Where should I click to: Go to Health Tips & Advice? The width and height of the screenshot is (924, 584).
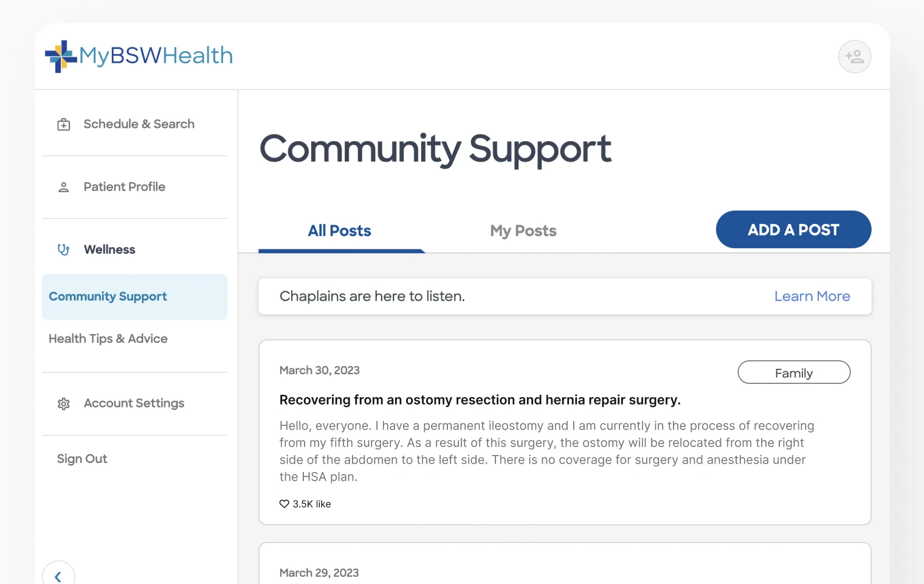(x=108, y=339)
